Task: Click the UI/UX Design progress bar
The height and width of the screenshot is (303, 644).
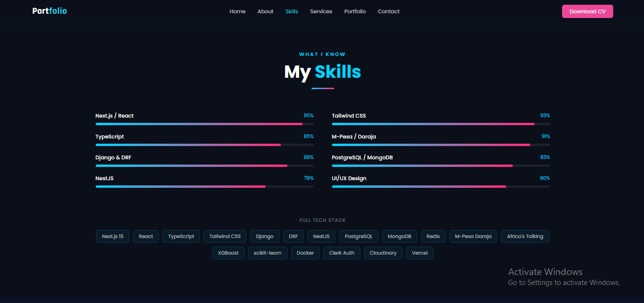Action: click(441, 187)
